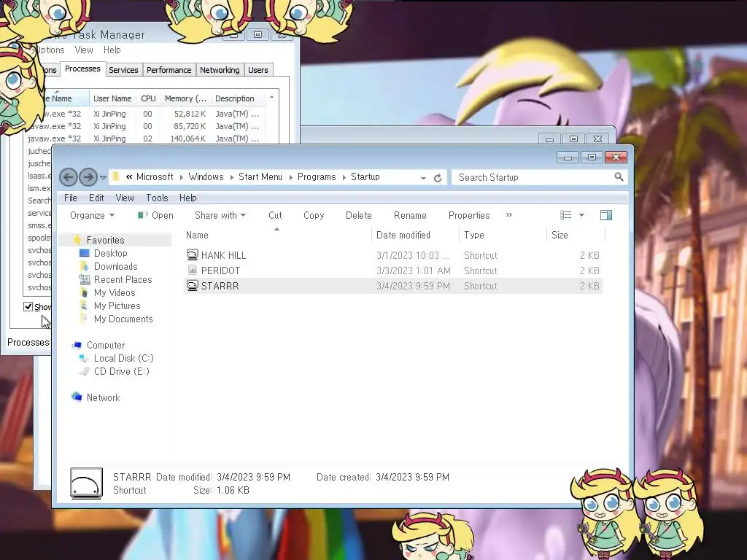747x560 pixels.
Task: Switch to Processes tab in Task Manager
Action: click(82, 69)
